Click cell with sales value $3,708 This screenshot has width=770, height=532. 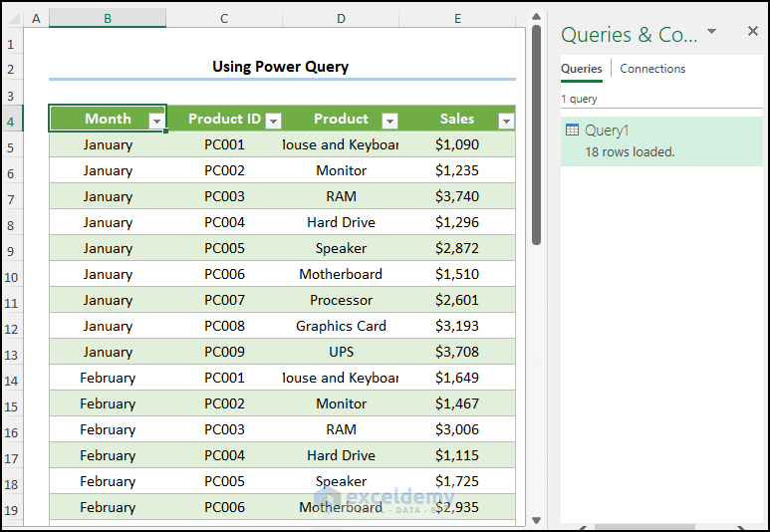pos(457,352)
